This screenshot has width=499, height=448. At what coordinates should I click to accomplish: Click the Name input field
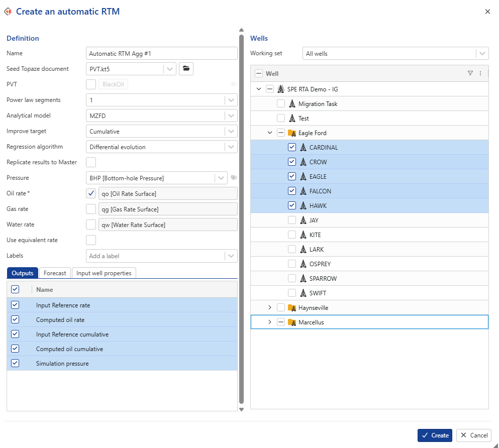[161, 54]
